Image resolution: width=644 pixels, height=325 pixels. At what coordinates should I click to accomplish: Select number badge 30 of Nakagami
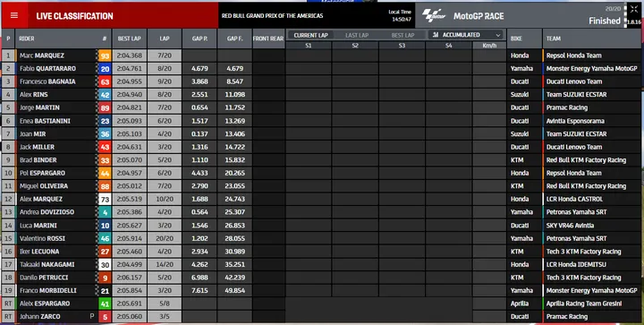click(x=105, y=265)
